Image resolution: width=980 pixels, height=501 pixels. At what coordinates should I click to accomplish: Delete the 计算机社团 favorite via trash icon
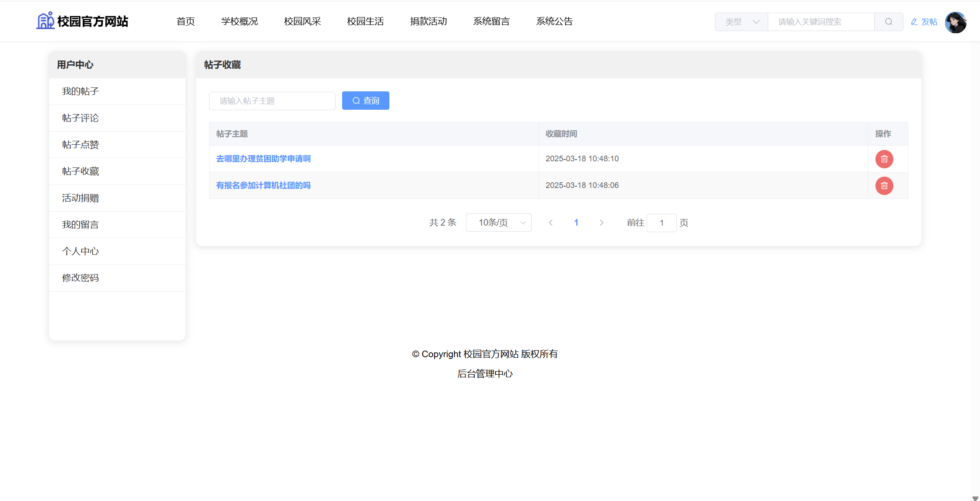tap(884, 186)
